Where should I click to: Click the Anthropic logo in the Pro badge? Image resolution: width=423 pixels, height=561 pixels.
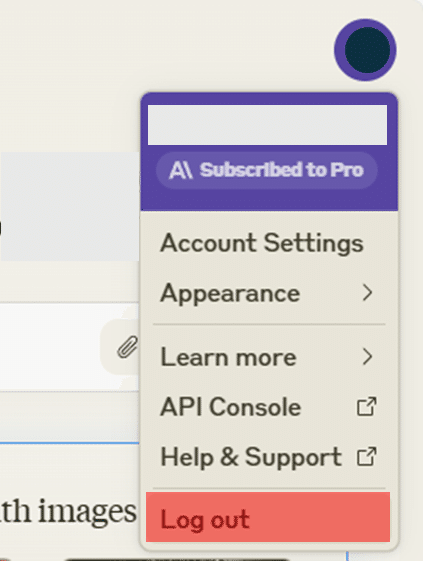click(181, 170)
